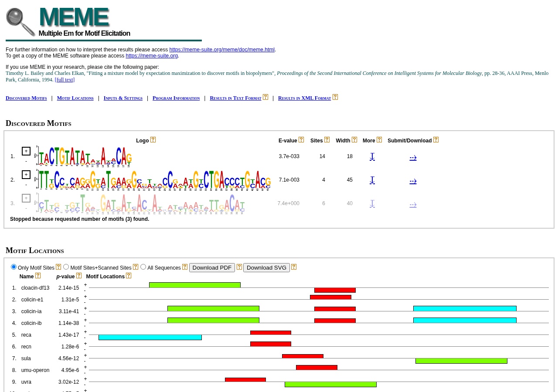Open help icon beside Sites column header

[327, 140]
